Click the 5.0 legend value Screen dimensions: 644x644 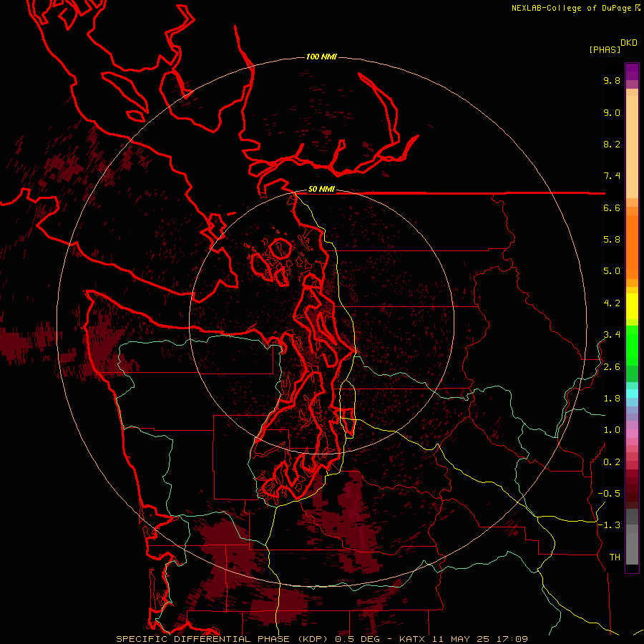pos(612,271)
